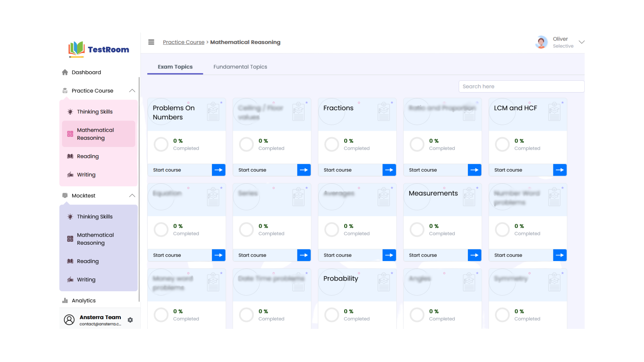Click arrow button on Fractions card
This screenshot has width=644, height=362.
[389, 170]
